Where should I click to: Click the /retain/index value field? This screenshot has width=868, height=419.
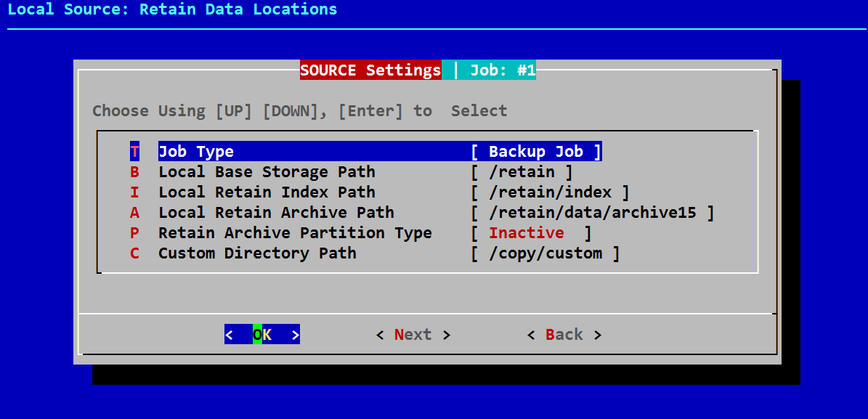click(x=550, y=192)
